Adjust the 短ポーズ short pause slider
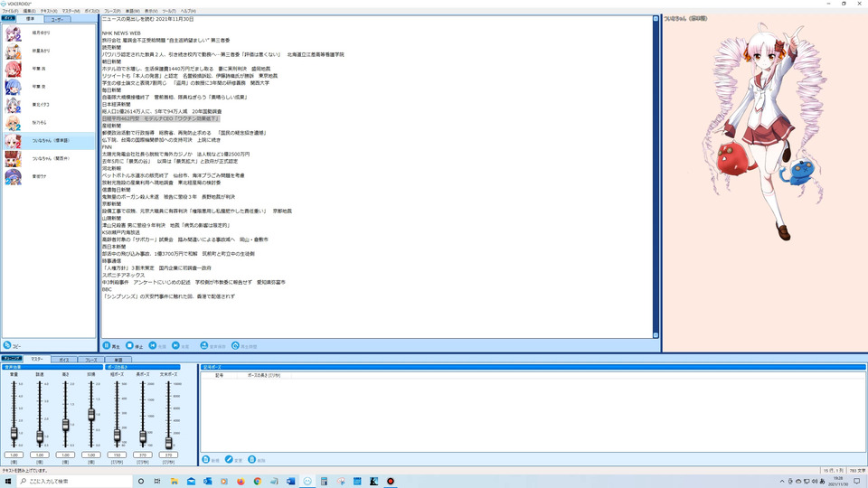Screen dimensions: 868x488 tap(117, 436)
